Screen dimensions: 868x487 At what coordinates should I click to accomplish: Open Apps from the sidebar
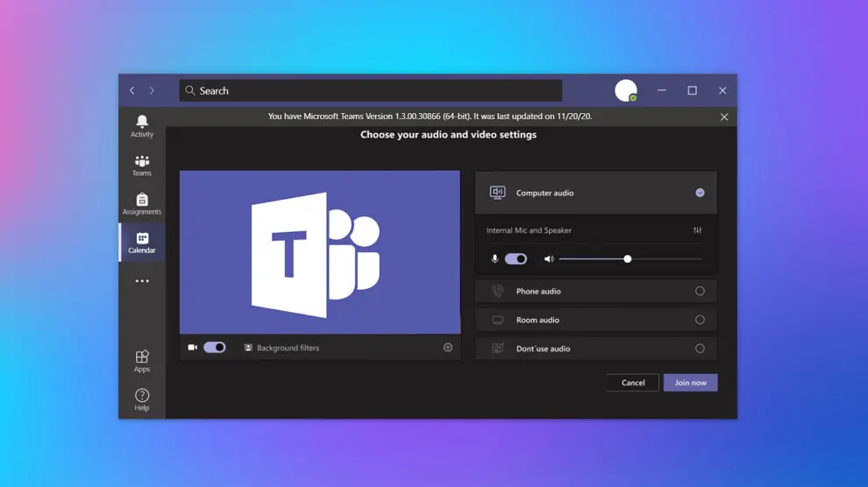(x=142, y=360)
